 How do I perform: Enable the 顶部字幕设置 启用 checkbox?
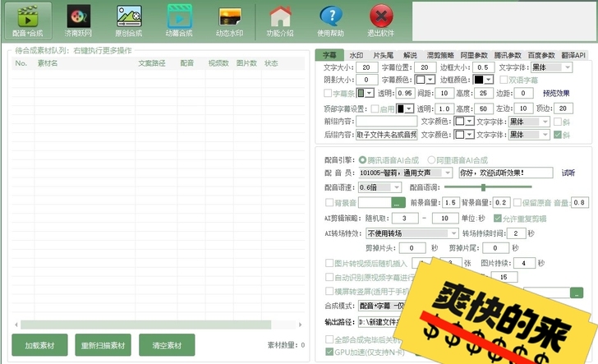[375, 109]
